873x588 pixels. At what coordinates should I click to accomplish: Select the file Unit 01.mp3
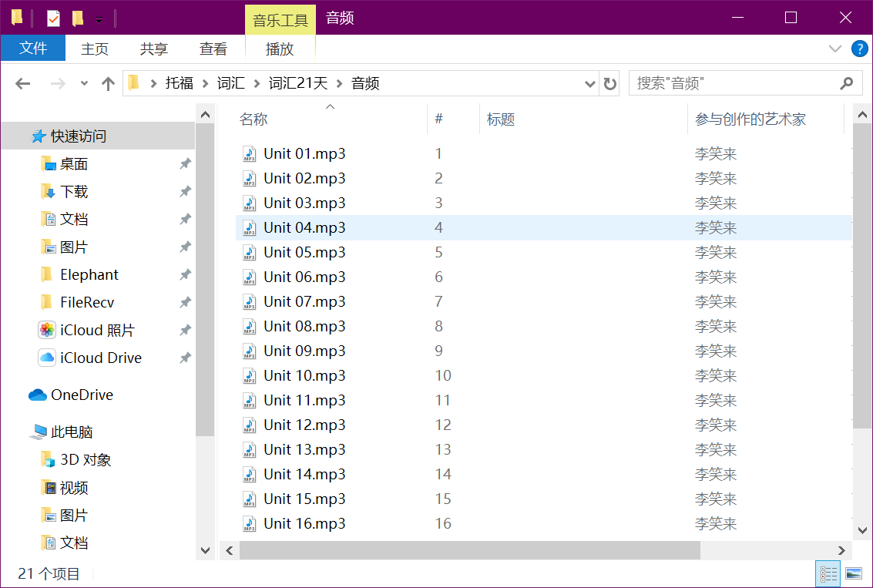[x=304, y=153]
